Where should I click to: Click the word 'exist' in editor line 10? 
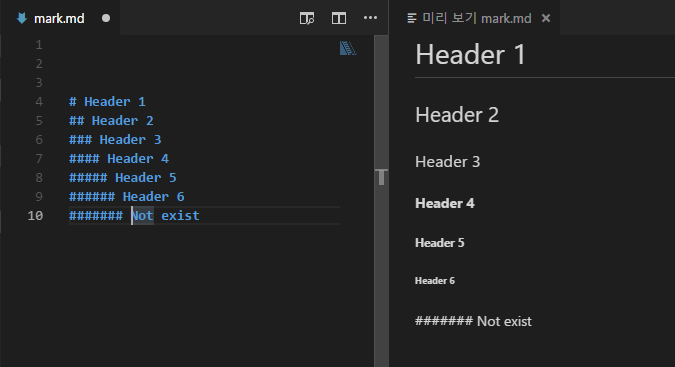coord(180,215)
